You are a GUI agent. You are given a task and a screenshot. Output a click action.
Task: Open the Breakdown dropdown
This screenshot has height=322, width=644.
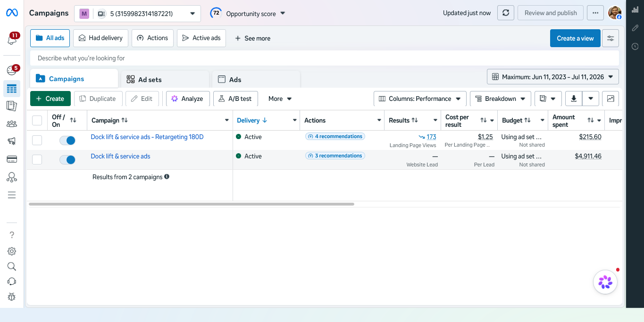[500, 99]
